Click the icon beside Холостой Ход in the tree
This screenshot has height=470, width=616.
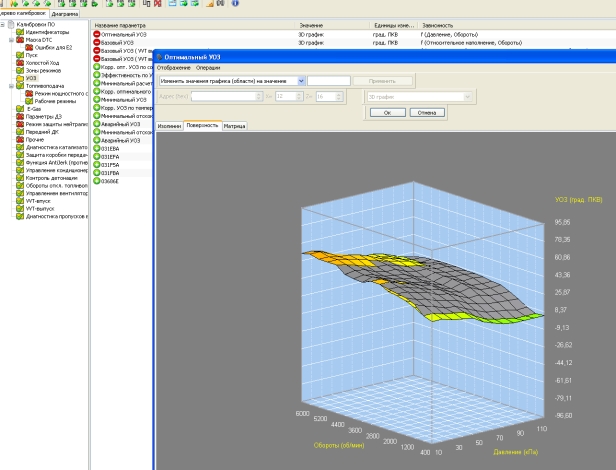tap(20, 62)
